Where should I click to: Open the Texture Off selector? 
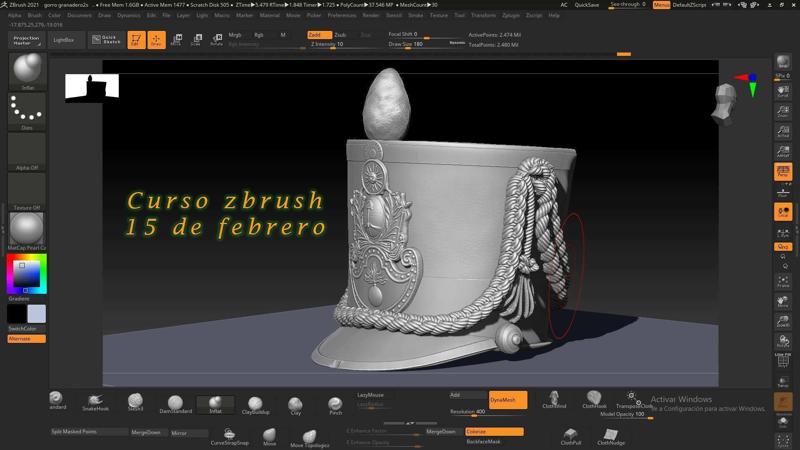point(27,191)
